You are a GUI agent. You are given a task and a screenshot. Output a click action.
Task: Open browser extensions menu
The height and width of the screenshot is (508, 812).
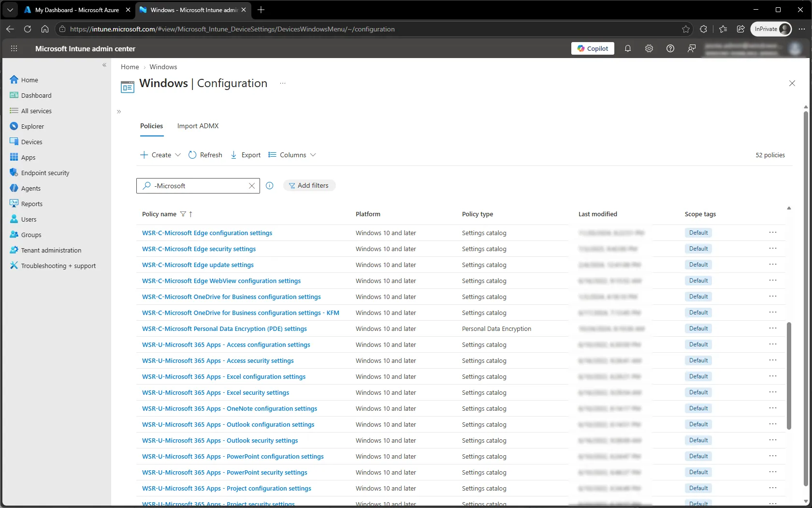[704, 29]
